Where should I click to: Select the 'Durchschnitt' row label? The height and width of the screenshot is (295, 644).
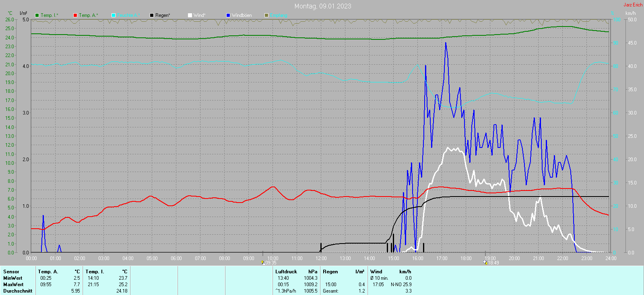(18, 291)
